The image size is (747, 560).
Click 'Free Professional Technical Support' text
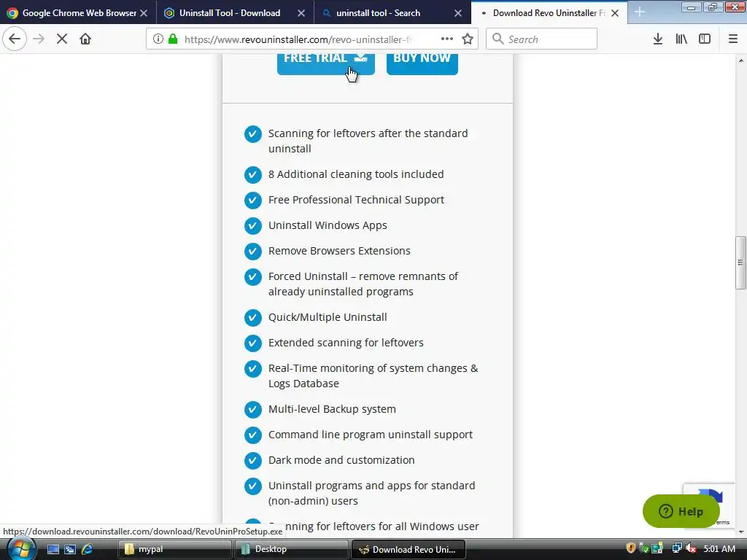click(356, 200)
